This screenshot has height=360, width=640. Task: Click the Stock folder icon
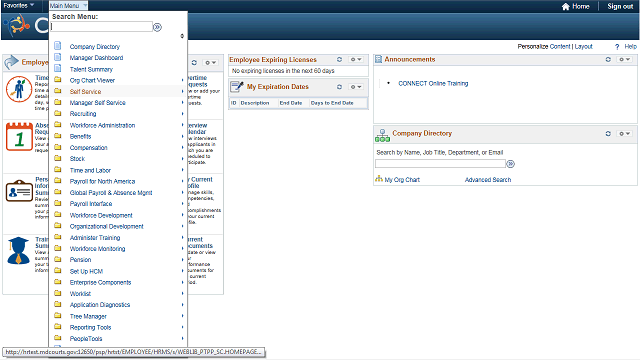58,158
